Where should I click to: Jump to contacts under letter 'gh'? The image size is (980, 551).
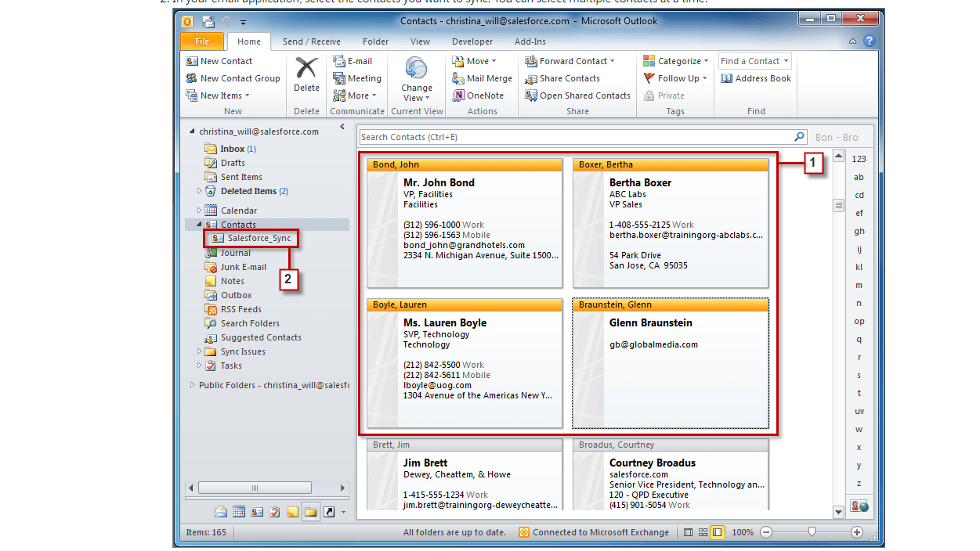click(x=859, y=231)
